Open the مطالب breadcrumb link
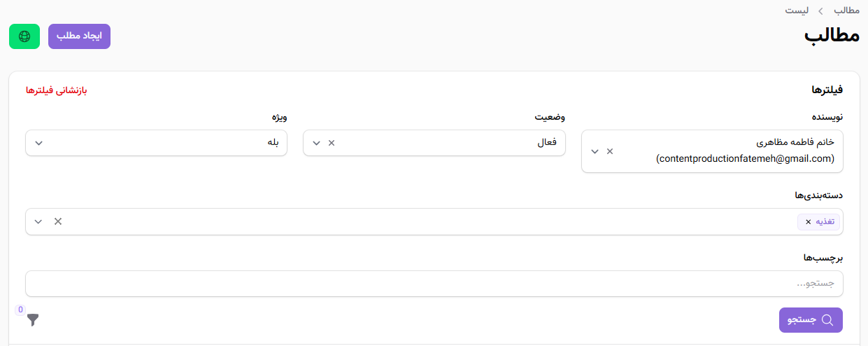868x346 pixels. (x=847, y=11)
